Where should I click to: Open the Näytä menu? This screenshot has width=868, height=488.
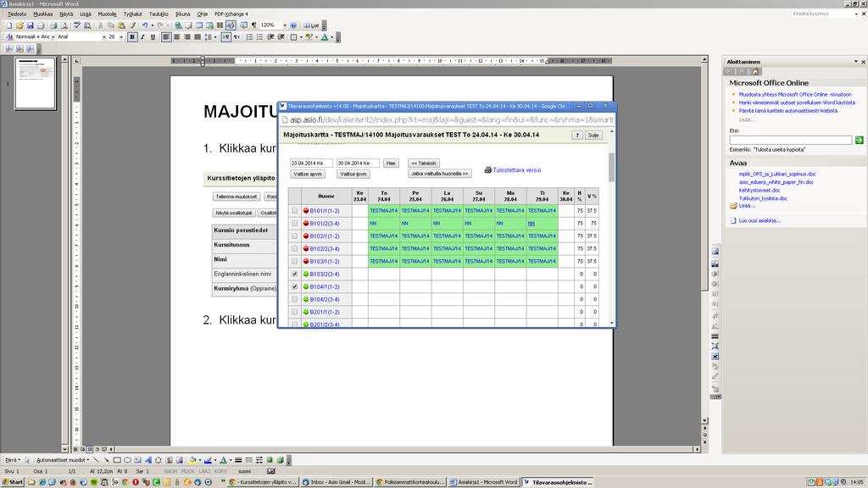[x=66, y=14]
